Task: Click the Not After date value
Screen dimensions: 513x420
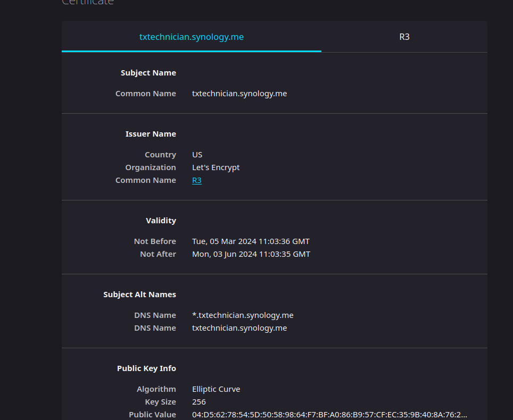Action: (251, 254)
